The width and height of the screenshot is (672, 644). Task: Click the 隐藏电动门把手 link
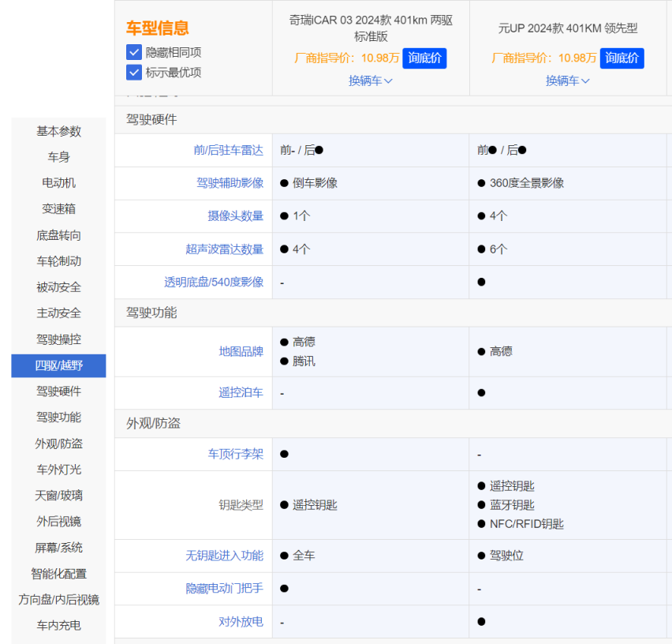pos(225,588)
